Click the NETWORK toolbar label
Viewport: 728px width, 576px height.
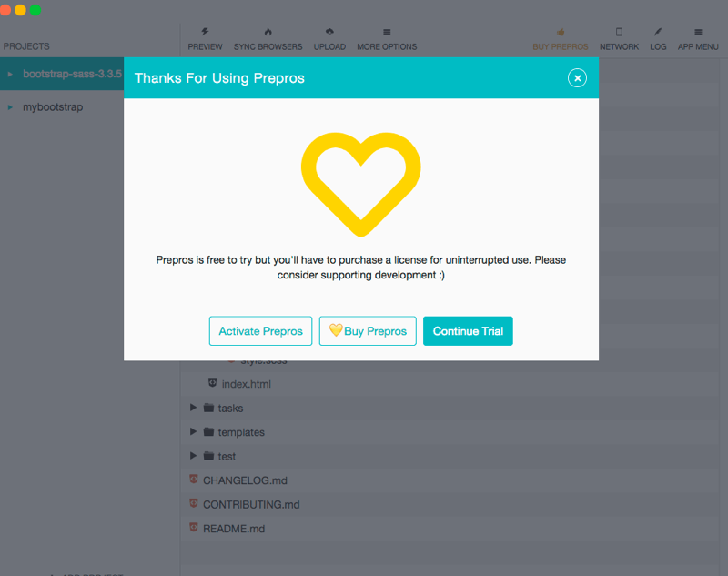click(x=619, y=47)
